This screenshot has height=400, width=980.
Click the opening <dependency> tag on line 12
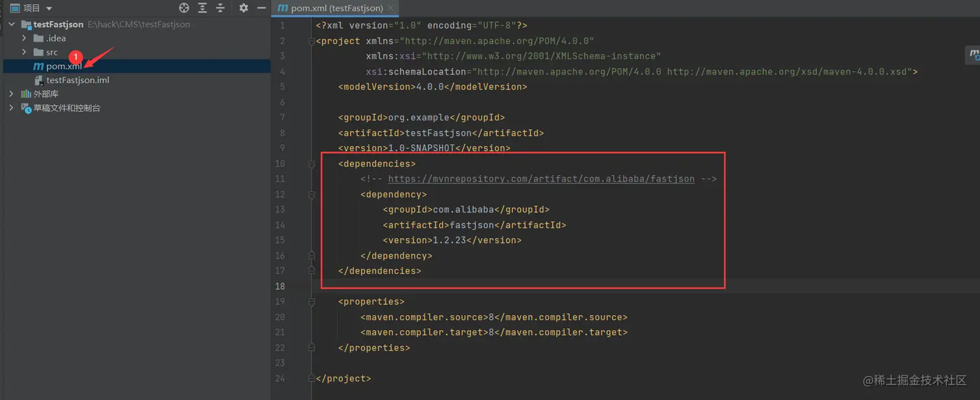(393, 194)
